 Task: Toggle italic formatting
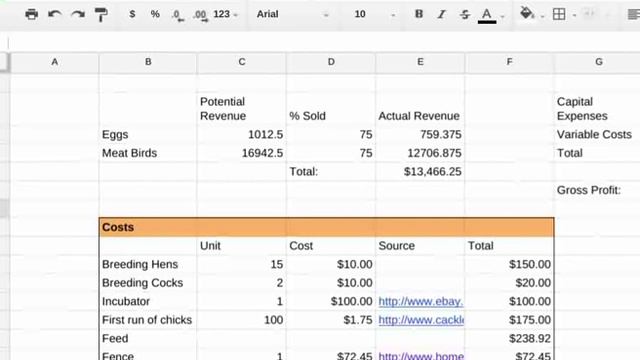[442, 15]
